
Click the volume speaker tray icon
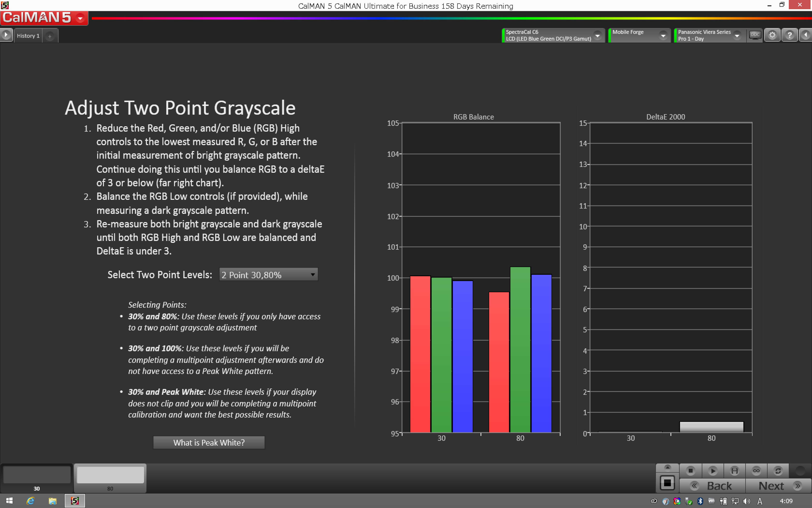[747, 501]
